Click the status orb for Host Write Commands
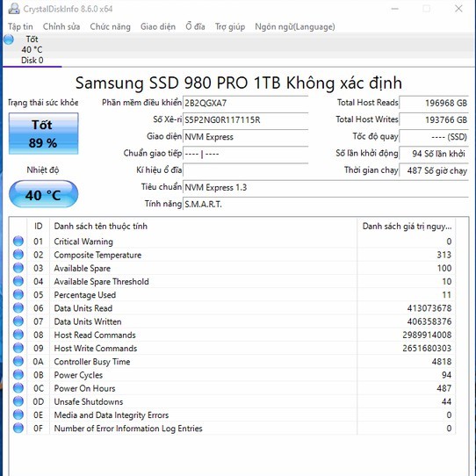 18,348
